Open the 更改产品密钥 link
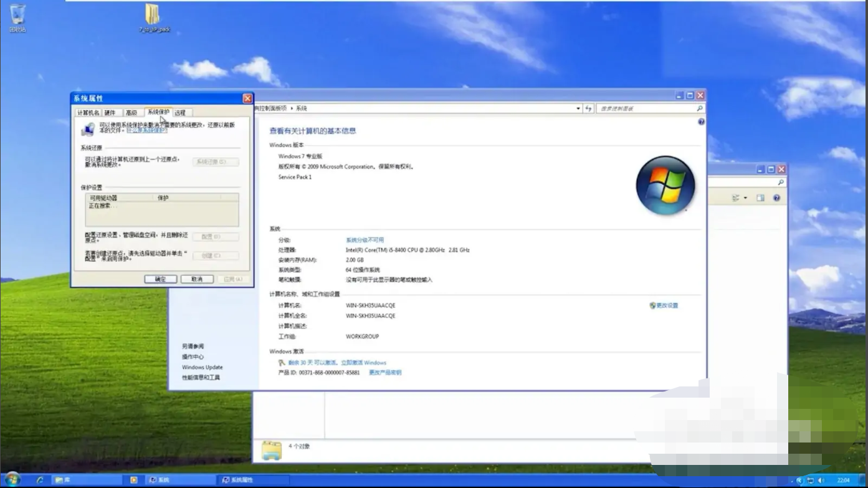 coord(385,373)
